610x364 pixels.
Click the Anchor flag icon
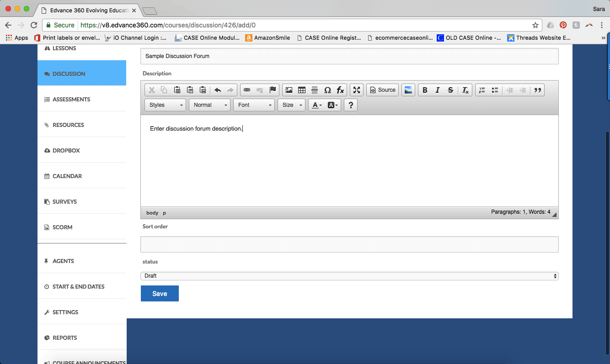(273, 90)
